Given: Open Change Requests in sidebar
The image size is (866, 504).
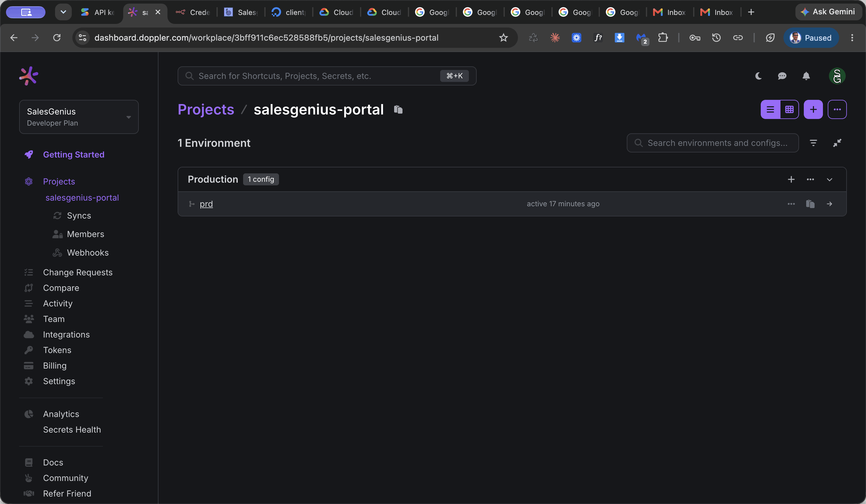Looking at the screenshot, I should click(78, 272).
